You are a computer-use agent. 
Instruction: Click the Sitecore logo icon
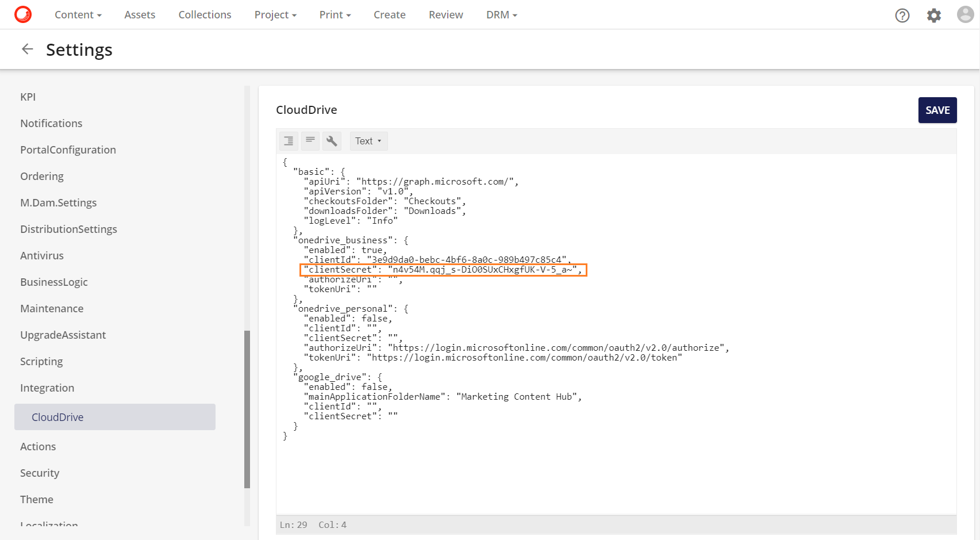(x=23, y=14)
